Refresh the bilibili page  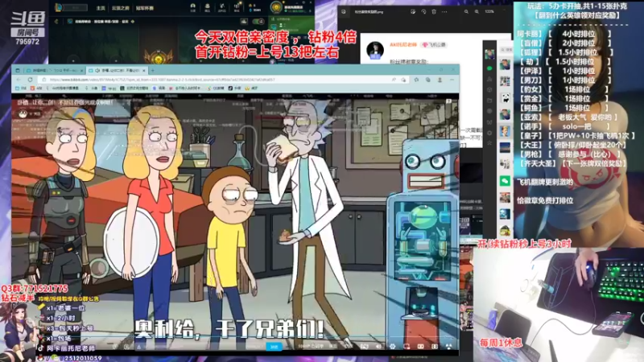(30, 80)
